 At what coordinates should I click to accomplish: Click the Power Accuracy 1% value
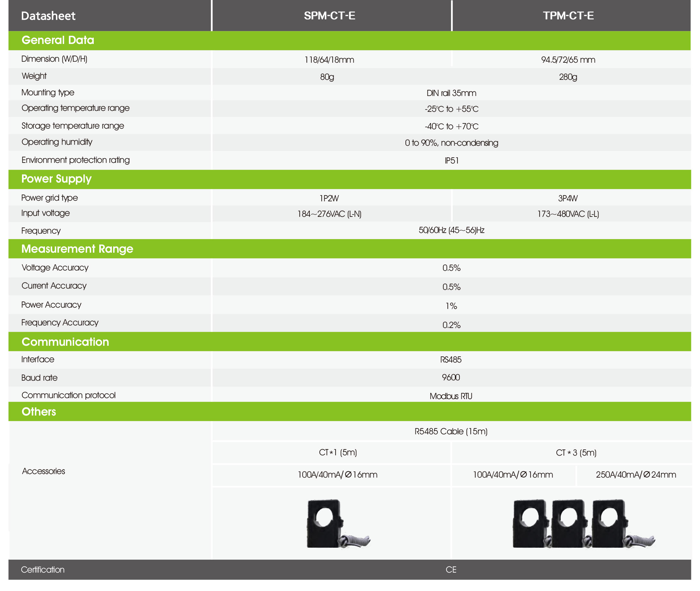tap(451, 306)
